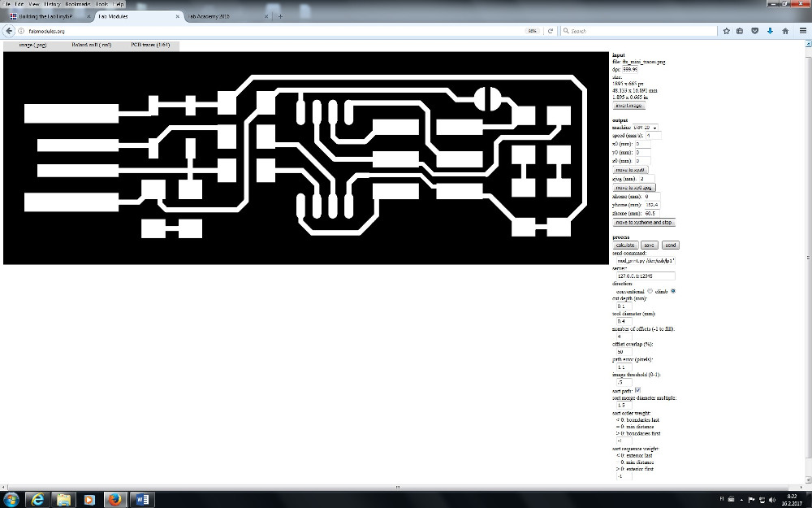Click the calculate button
812x508 pixels.
(625, 245)
